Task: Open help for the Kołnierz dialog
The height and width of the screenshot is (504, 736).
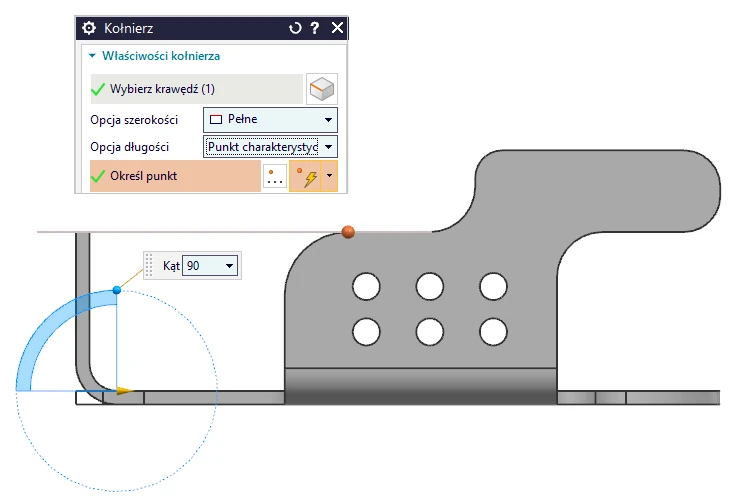Action: pyautogui.click(x=315, y=29)
